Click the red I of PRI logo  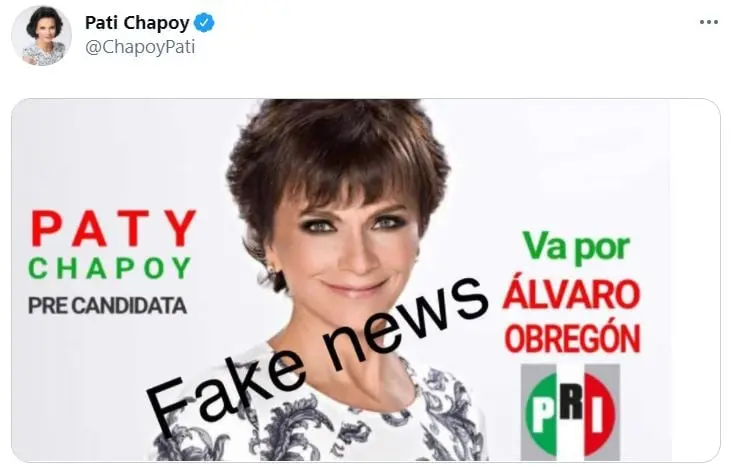click(597, 414)
